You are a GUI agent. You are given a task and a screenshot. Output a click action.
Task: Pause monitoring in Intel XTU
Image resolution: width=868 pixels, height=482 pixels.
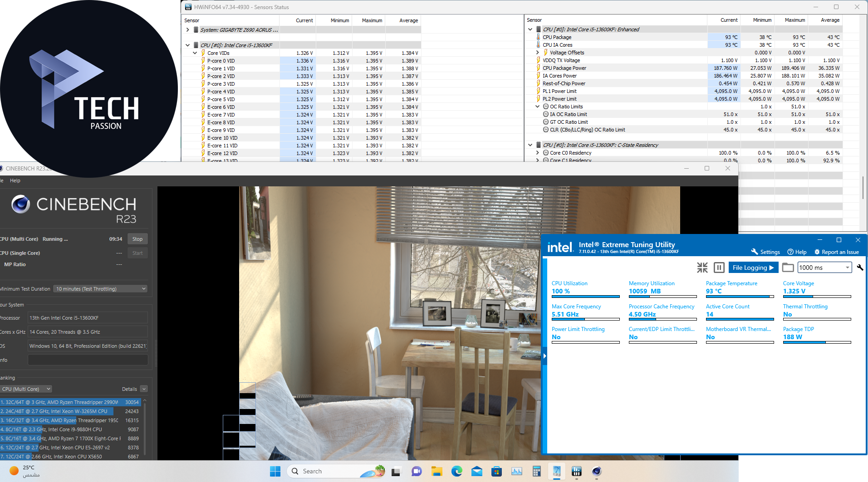[719, 268]
